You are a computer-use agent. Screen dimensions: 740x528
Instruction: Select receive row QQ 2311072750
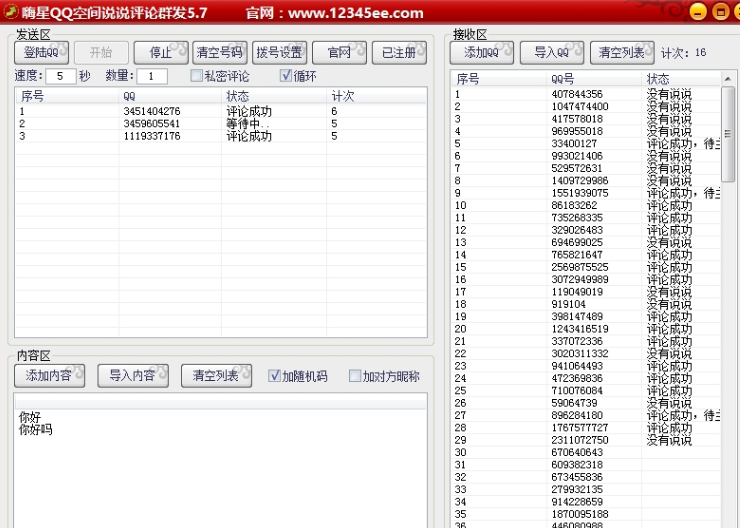pos(586,440)
